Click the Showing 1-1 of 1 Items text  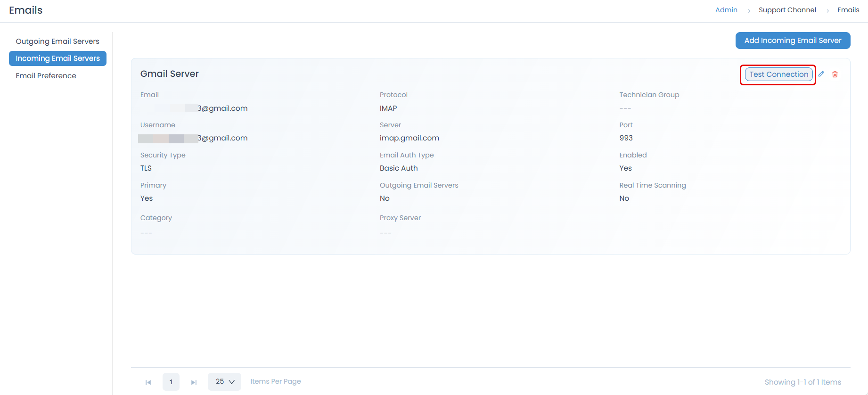click(x=802, y=382)
